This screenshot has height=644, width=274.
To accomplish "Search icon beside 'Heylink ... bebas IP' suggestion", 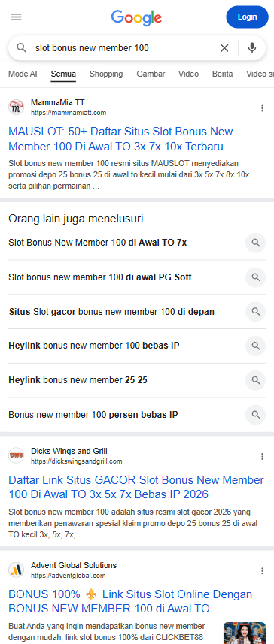I will click(x=255, y=346).
